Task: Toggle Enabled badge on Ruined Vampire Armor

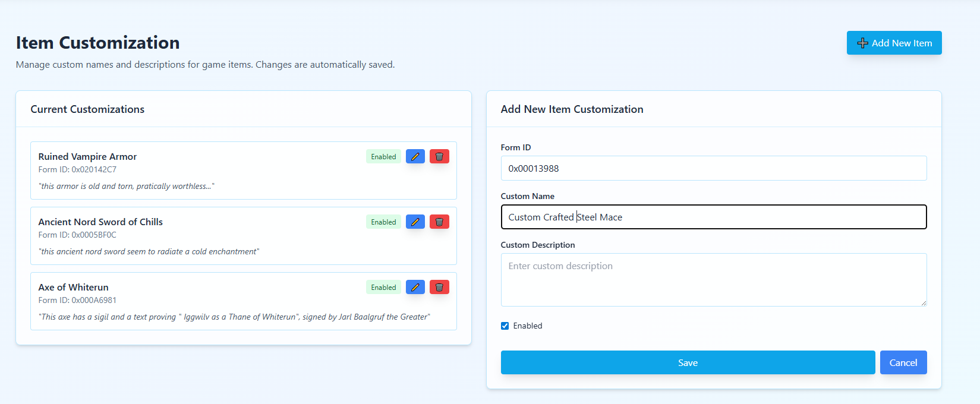Action: pyautogui.click(x=383, y=157)
